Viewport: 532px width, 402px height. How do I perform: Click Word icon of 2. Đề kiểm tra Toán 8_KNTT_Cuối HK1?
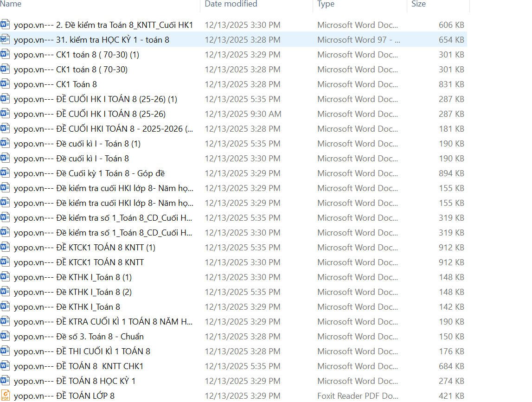[x=6, y=25]
